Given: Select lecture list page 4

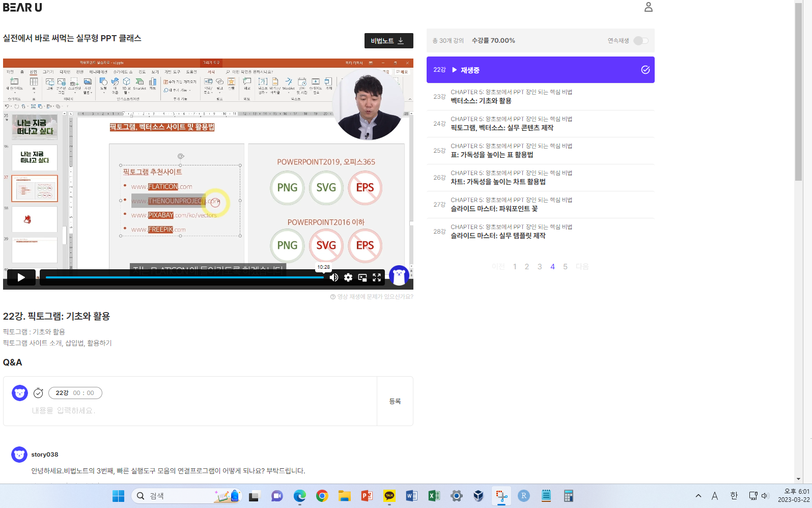Looking at the screenshot, I should click(552, 267).
